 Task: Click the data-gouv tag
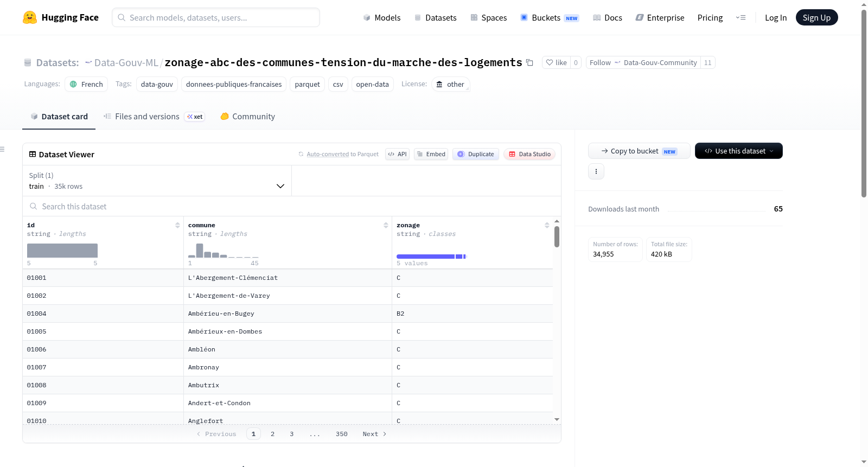click(157, 84)
